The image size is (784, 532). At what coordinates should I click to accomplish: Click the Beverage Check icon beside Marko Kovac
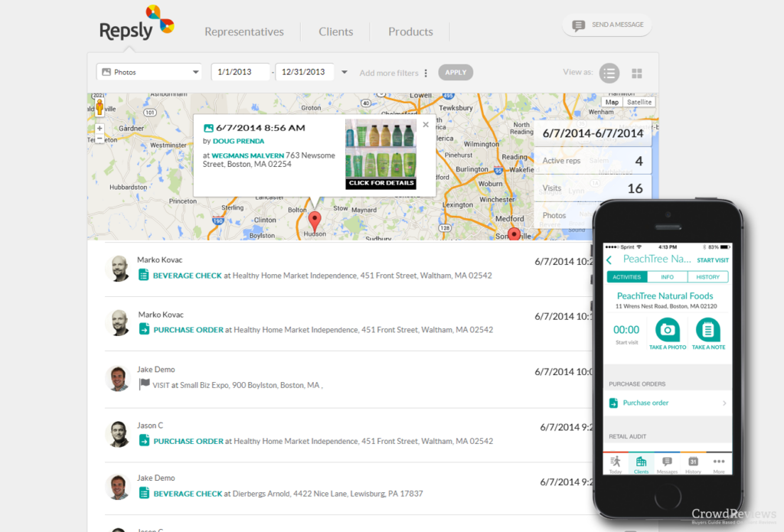(x=142, y=274)
